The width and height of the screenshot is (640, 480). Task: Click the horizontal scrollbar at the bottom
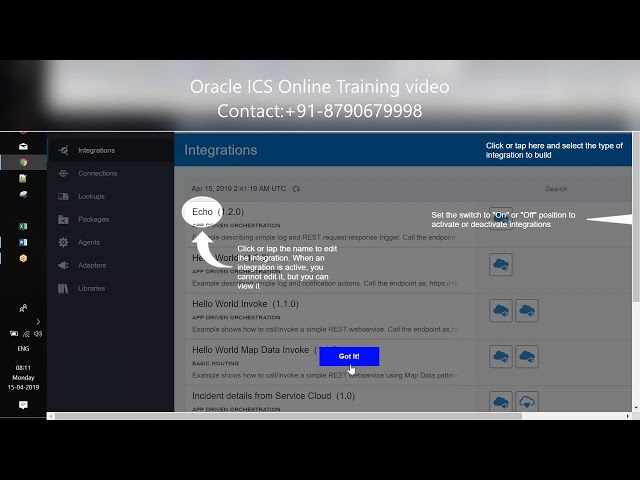point(288,416)
